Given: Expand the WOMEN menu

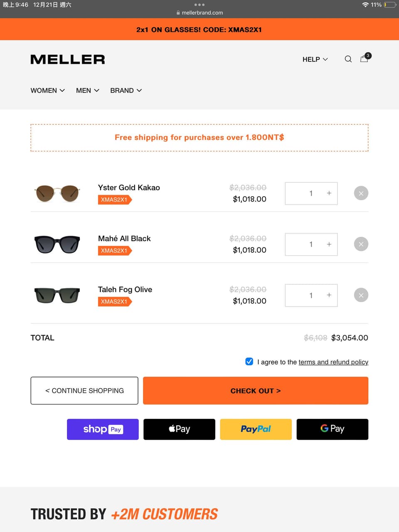Looking at the screenshot, I should click(x=47, y=91).
